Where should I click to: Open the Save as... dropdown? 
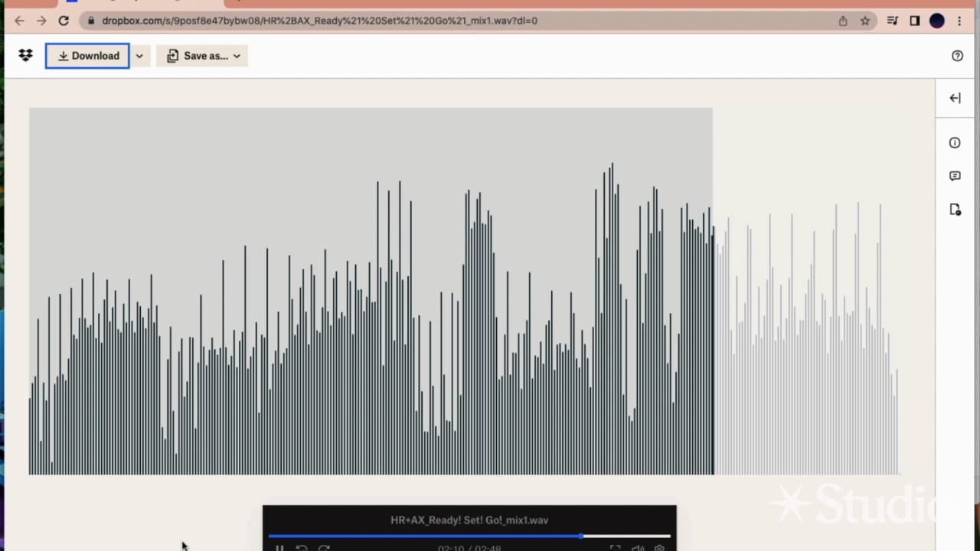click(x=203, y=56)
